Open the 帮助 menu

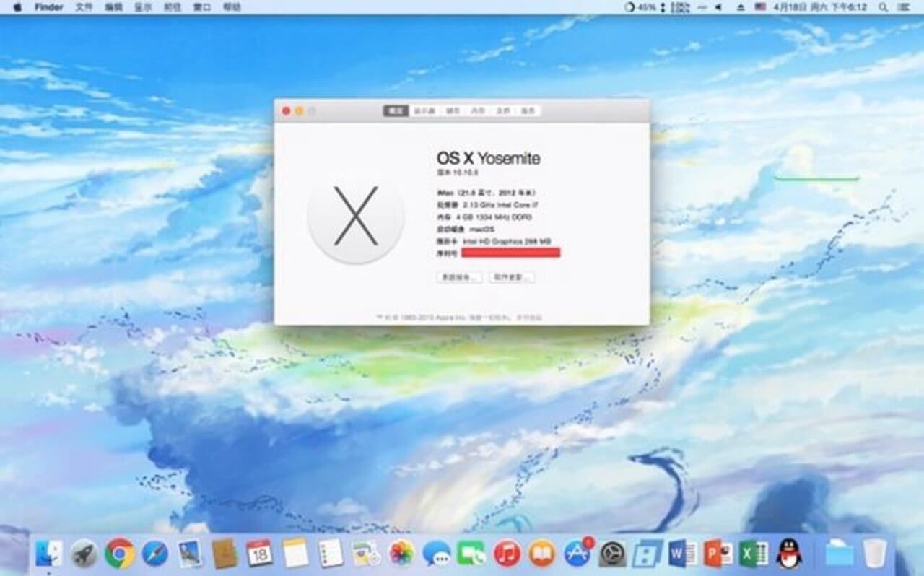(x=232, y=6)
